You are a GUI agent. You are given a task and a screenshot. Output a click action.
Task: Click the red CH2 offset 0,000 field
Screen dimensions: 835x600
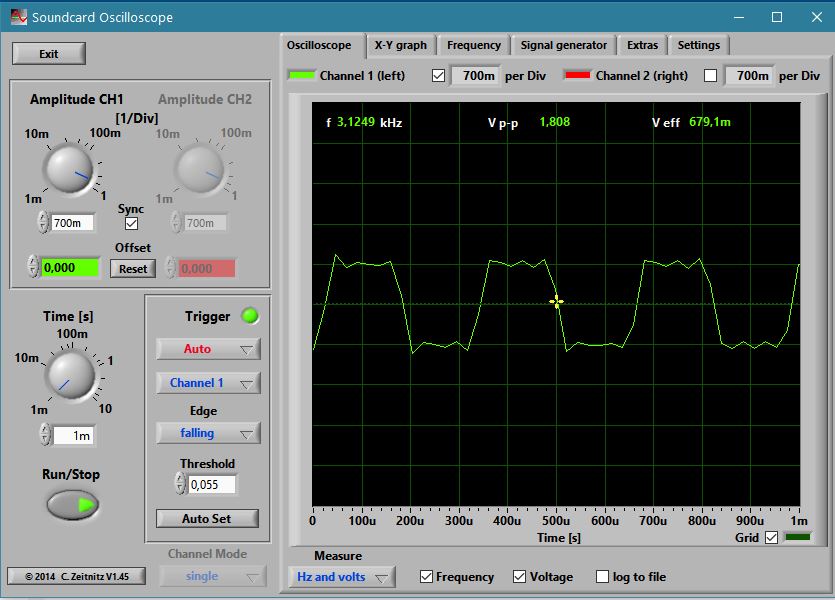tap(206, 268)
